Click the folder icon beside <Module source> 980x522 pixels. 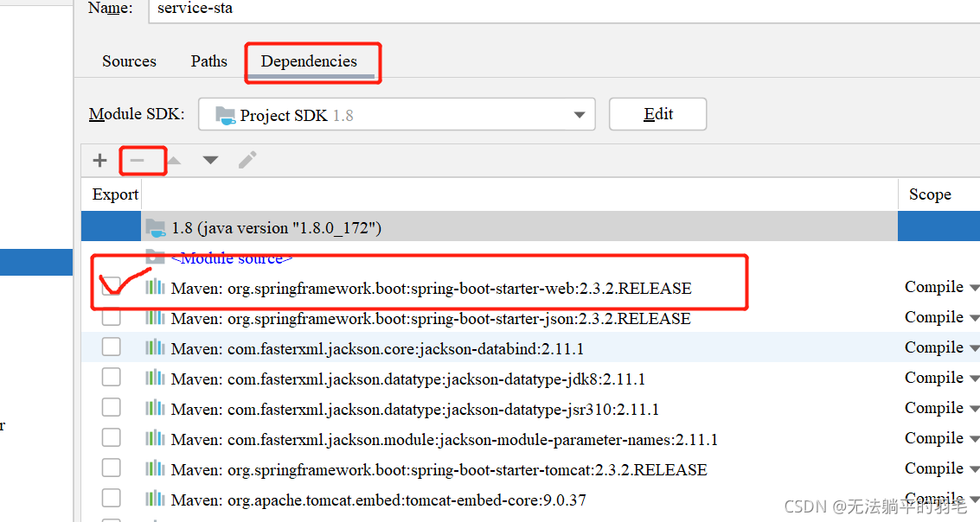pos(157,257)
